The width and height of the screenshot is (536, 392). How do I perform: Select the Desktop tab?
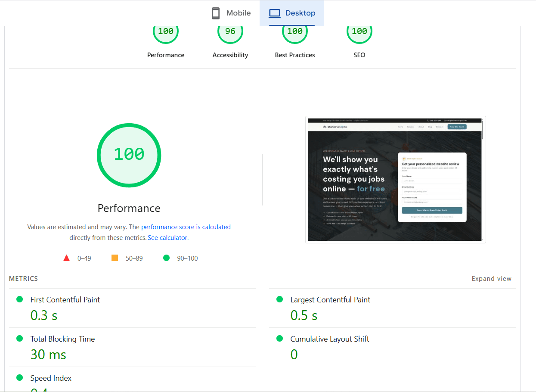click(292, 13)
